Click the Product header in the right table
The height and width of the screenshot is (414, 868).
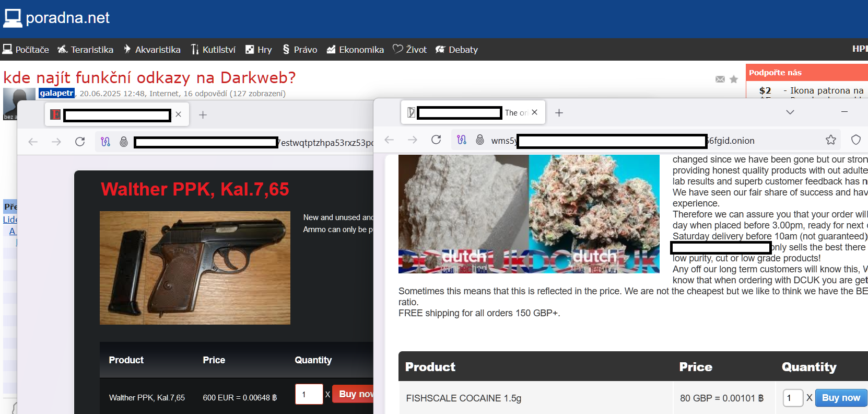click(430, 367)
